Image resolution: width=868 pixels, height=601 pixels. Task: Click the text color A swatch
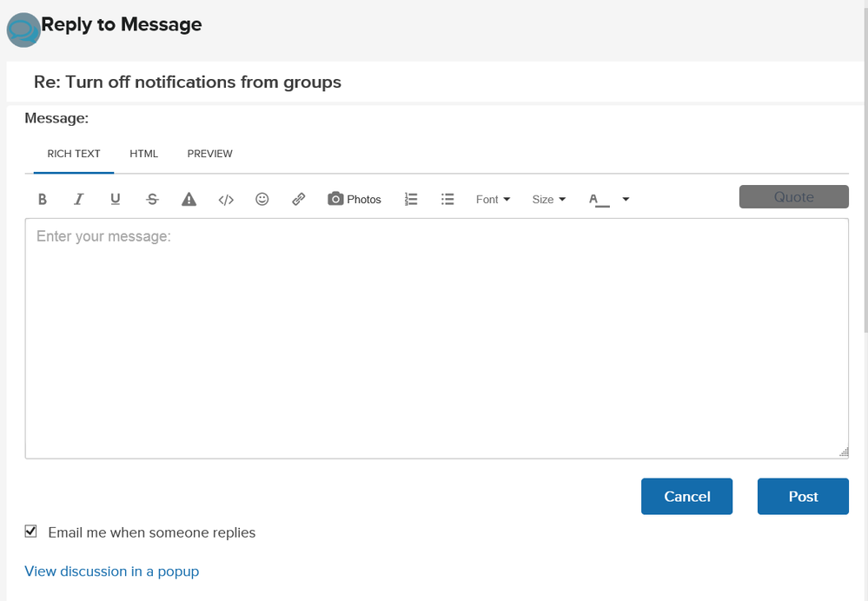click(x=599, y=200)
